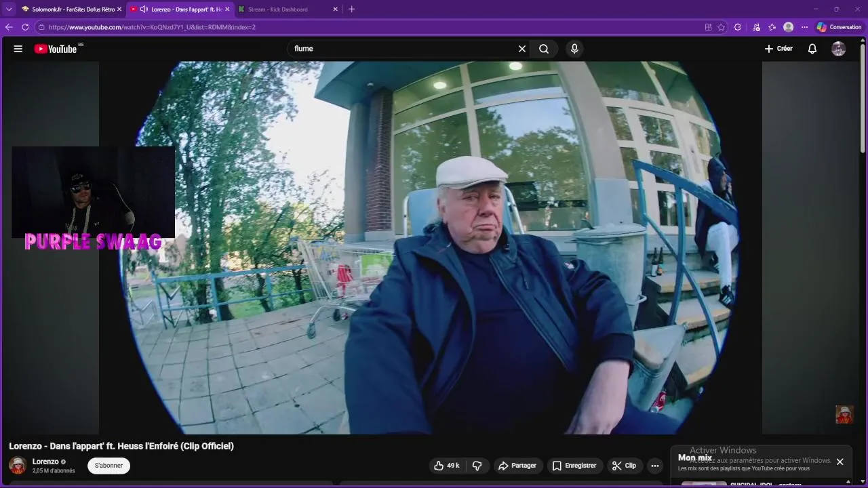View site information via the padlock icon
Viewport: 868px width, 488px height.
(41, 27)
